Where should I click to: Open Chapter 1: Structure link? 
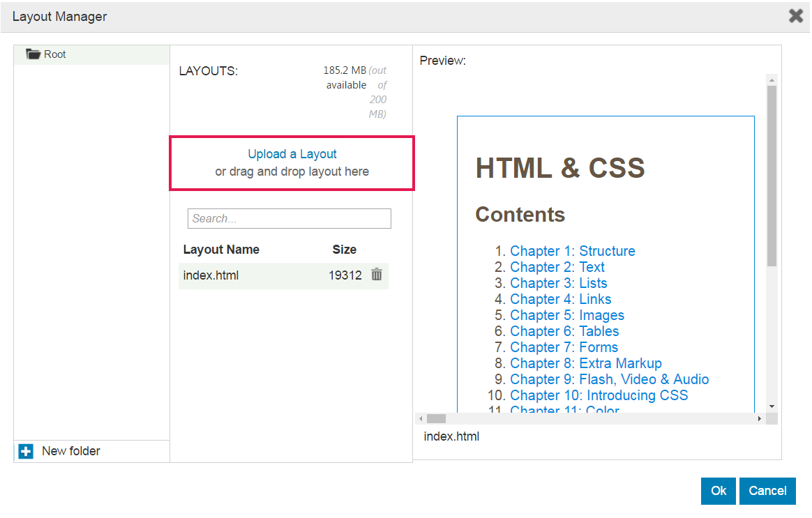click(x=573, y=251)
